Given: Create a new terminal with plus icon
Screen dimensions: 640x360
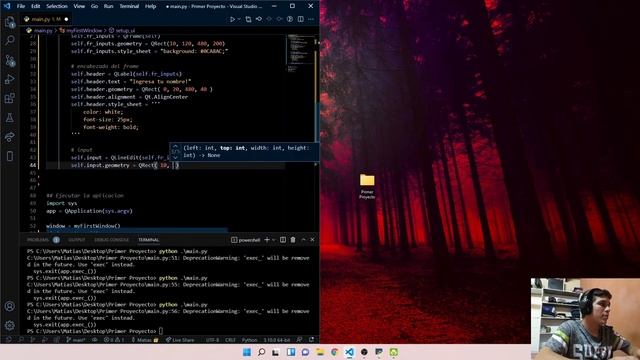Looking at the screenshot, I should [x=267, y=240].
